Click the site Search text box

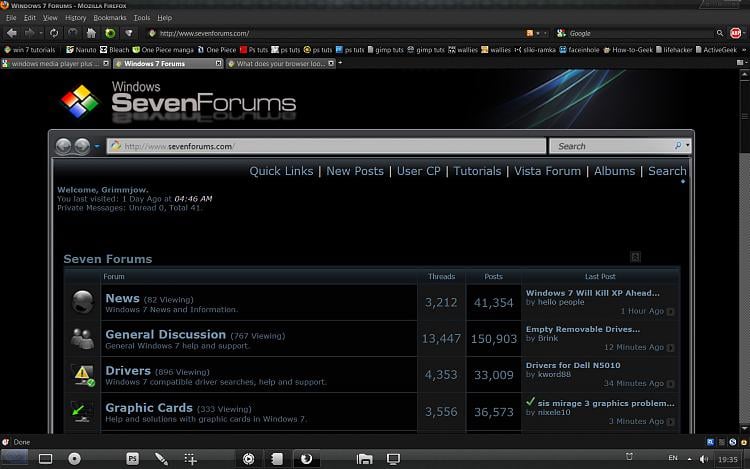click(612, 146)
